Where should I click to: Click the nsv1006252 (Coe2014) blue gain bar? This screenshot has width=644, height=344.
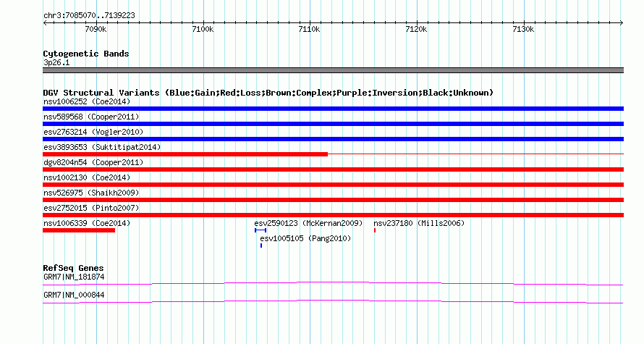point(333,109)
